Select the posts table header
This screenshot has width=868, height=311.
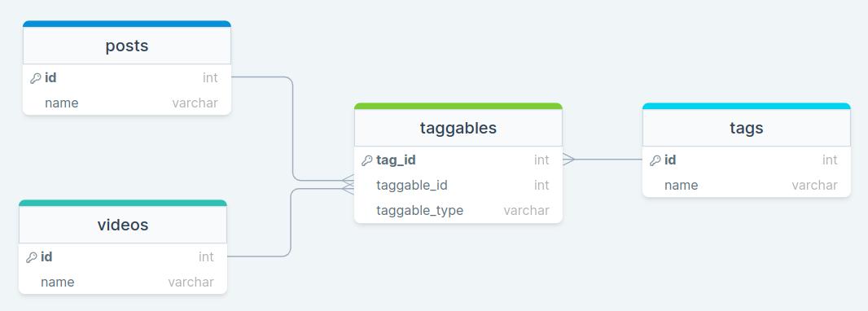tap(127, 46)
